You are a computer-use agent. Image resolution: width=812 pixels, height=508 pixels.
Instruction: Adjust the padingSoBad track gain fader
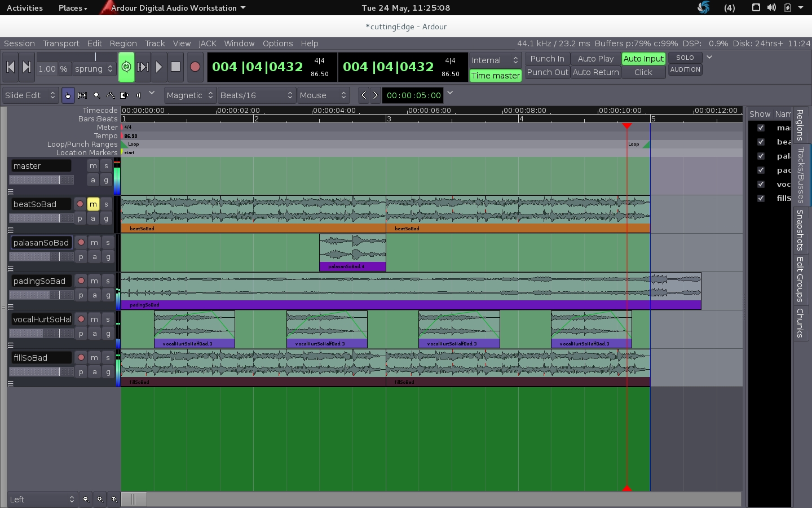coord(42,295)
